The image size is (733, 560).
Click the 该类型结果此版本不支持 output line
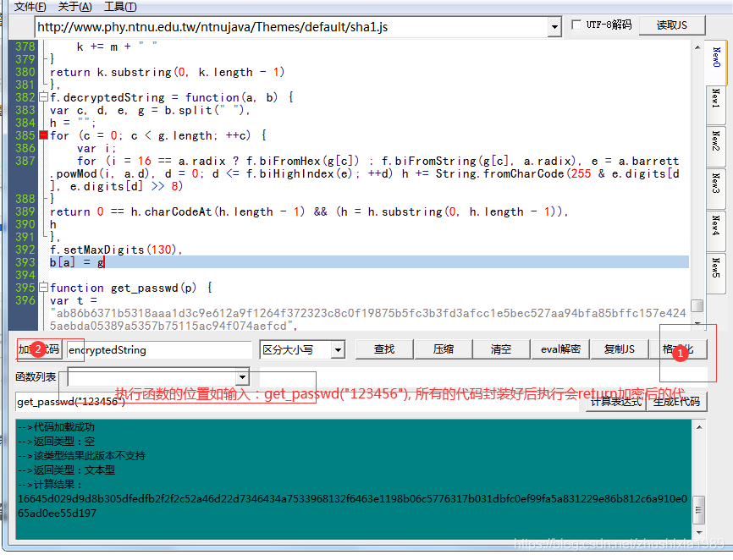tap(82, 455)
